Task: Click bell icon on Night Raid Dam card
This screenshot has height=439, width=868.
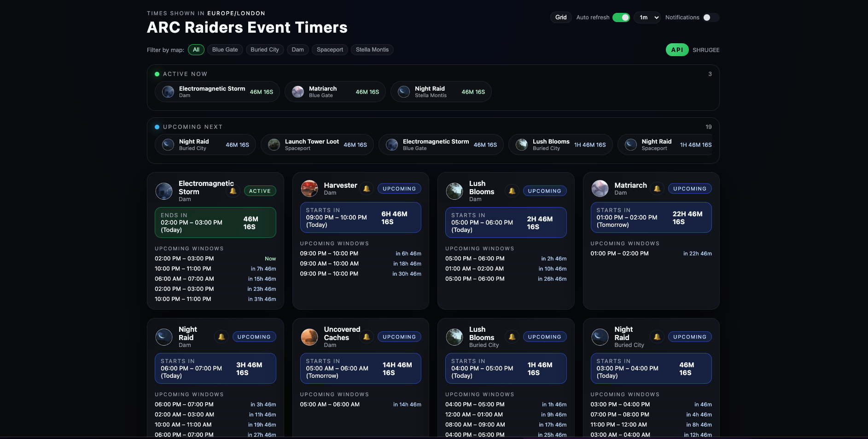Action: (x=221, y=337)
